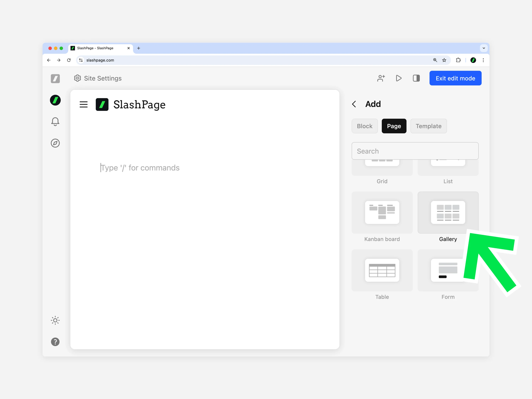The height and width of the screenshot is (399, 532).
Task: Click the browser forward arrow
Action: [x=59, y=60]
